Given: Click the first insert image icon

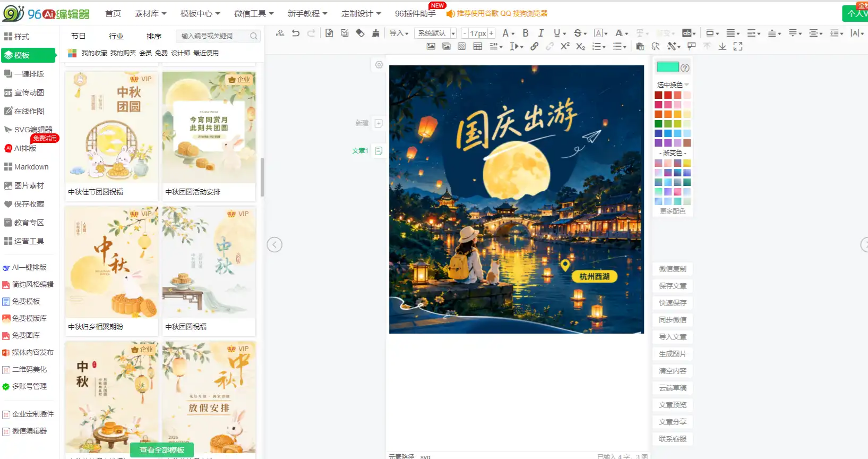Looking at the screenshot, I should [431, 46].
